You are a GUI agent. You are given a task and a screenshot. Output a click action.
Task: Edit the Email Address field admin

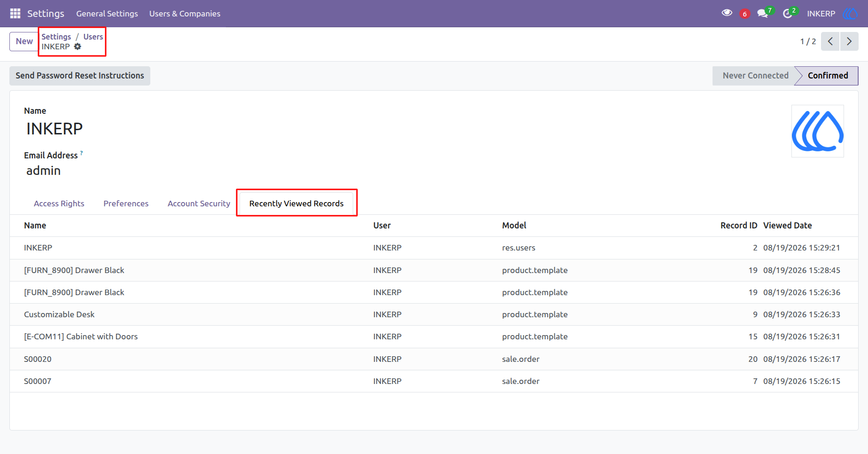point(44,171)
